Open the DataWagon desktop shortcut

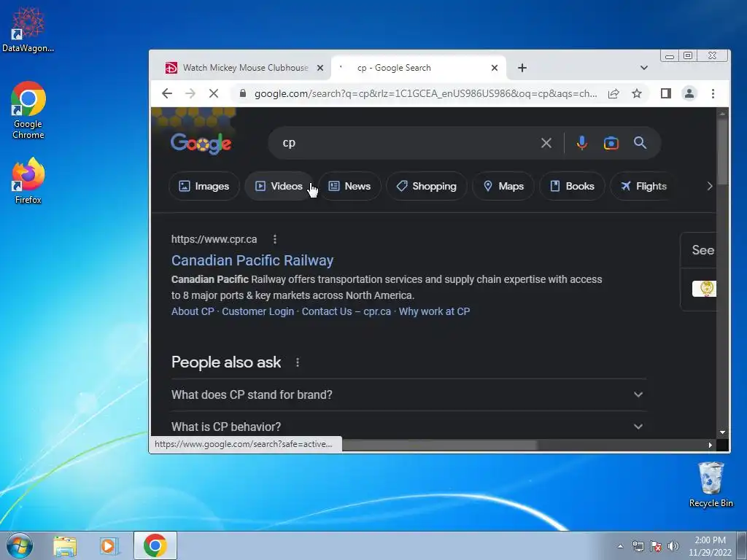[28, 29]
